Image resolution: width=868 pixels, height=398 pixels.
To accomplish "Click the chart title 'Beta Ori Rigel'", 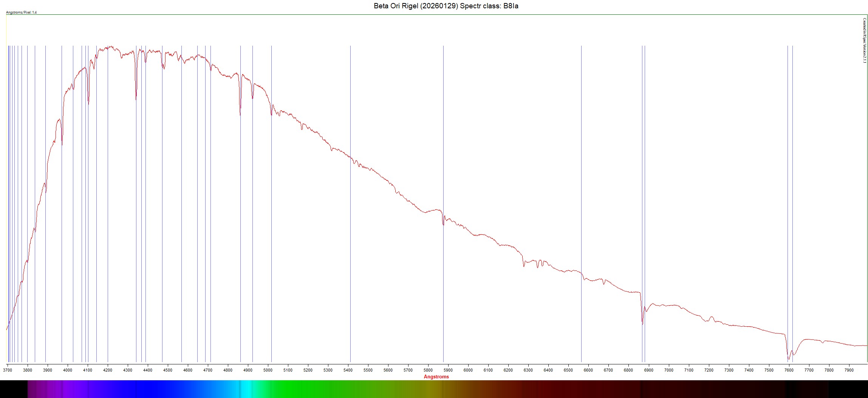I will [446, 6].
